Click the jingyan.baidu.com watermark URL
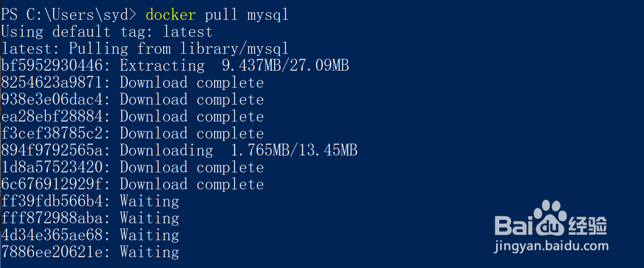Screen dimensions: 644x268 (x=551, y=245)
